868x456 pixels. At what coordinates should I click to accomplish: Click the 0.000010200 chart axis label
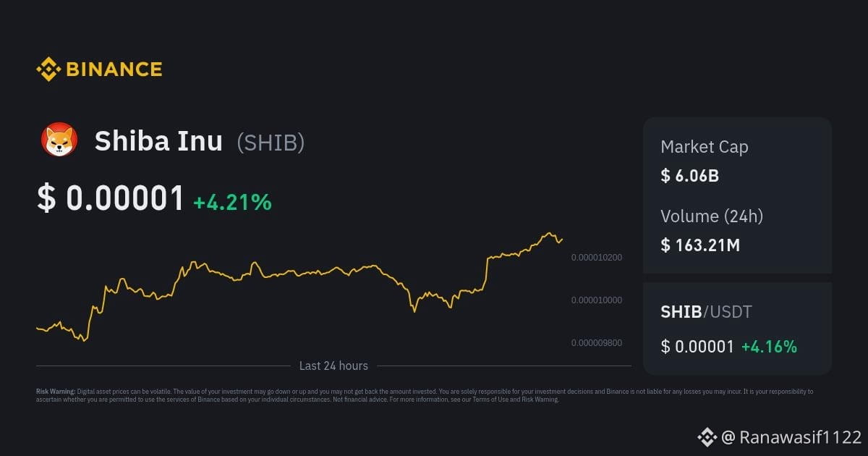click(596, 258)
